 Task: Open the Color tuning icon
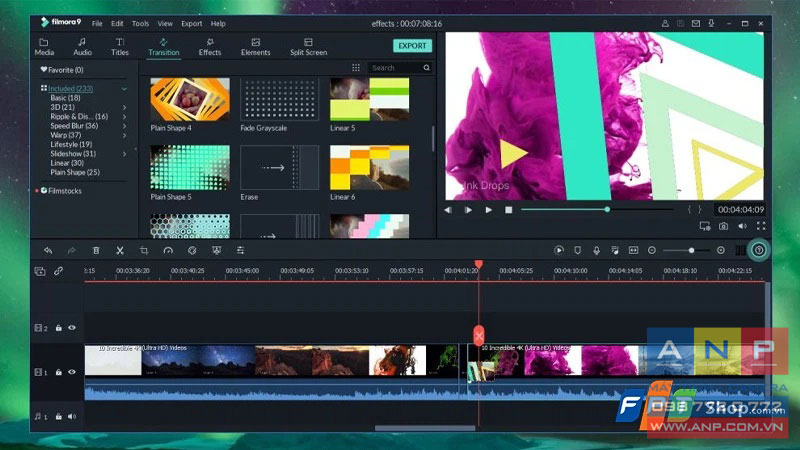coord(192,251)
